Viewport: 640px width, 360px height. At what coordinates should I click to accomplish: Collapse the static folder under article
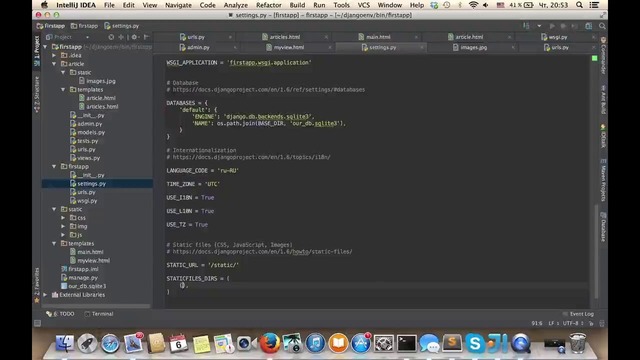63,72
